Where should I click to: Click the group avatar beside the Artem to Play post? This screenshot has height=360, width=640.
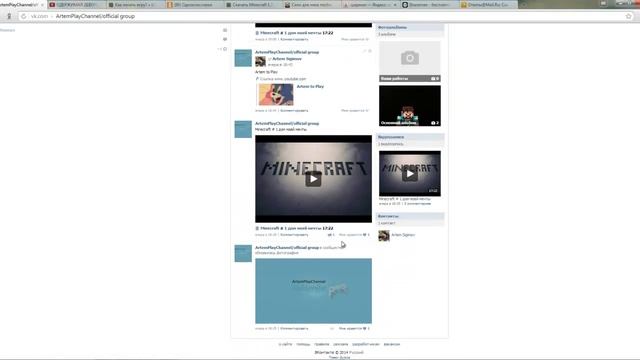tap(243, 58)
